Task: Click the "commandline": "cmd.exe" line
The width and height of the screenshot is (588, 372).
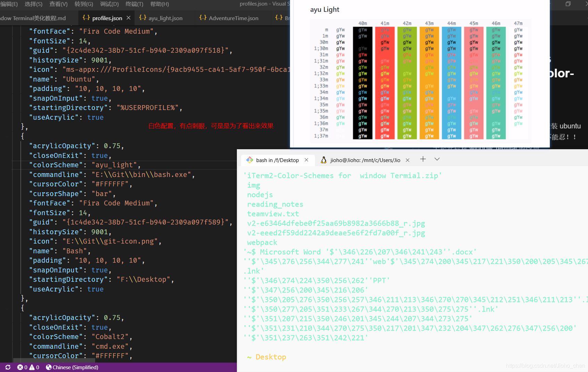Action: coord(81,346)
